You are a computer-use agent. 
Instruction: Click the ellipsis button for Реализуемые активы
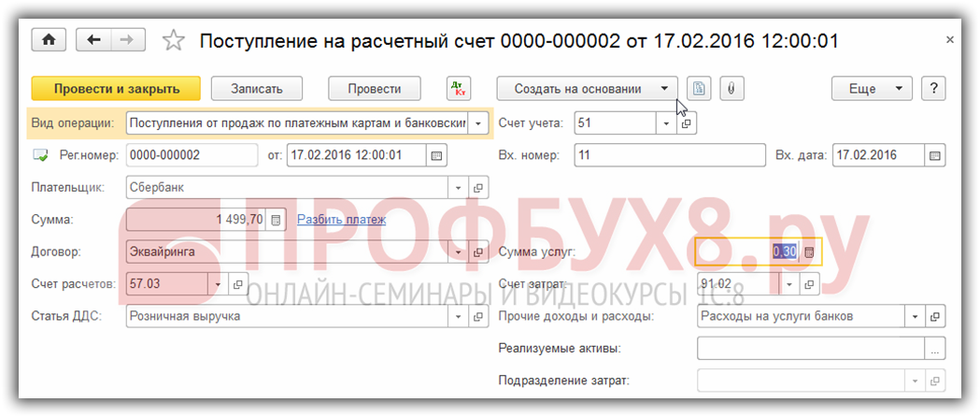[935, 349]
